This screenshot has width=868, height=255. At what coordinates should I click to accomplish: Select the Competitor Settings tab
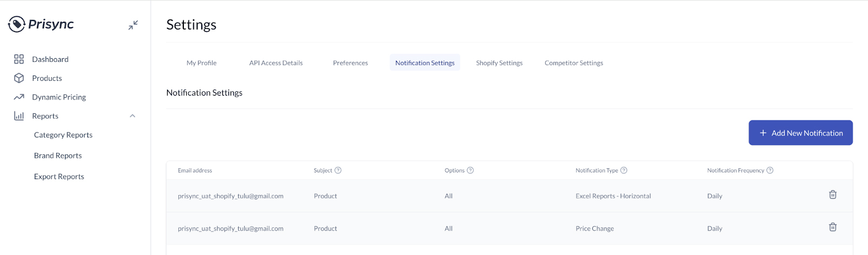pyautogui.click(x=573, y=63)
